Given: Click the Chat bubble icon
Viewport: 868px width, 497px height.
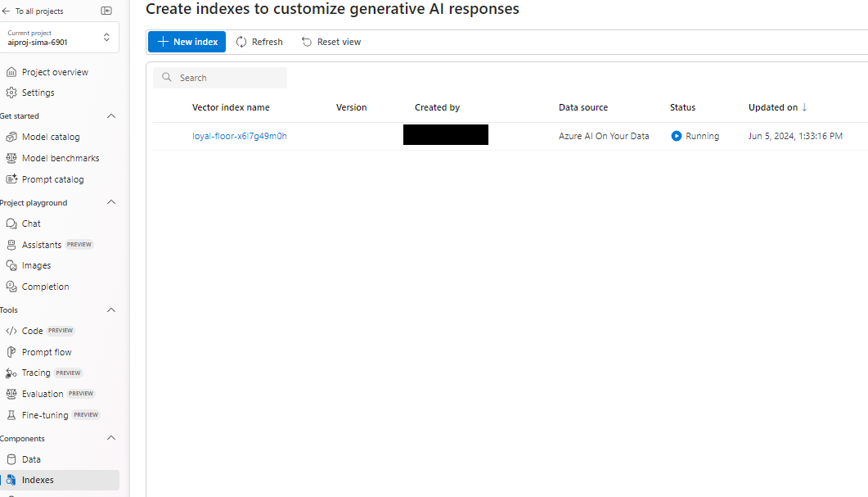Looking at the screenshot, I should tap(11, 224).
